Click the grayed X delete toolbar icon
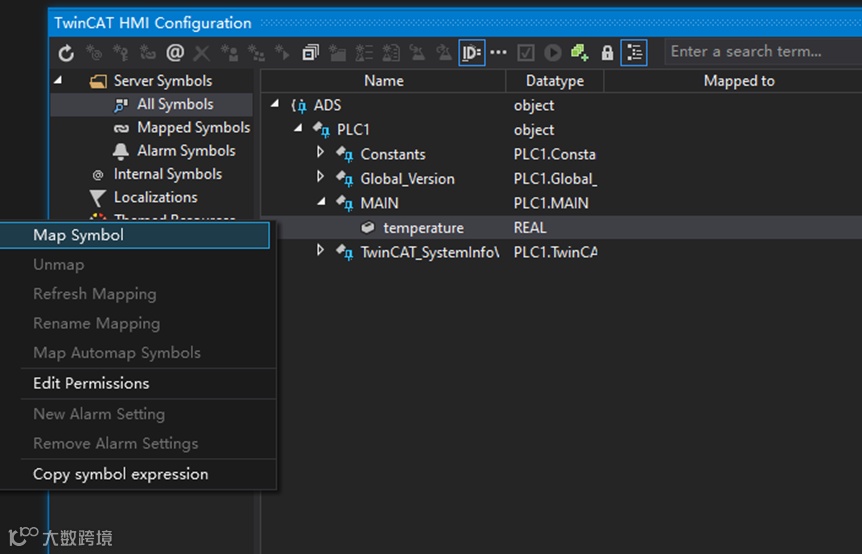The image size is (862, 554). pos(202,53)
